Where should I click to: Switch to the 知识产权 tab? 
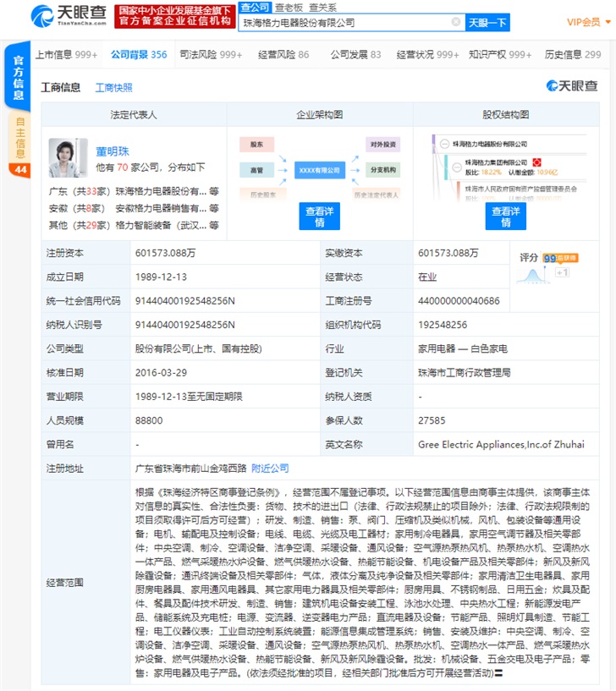point(499,55)
